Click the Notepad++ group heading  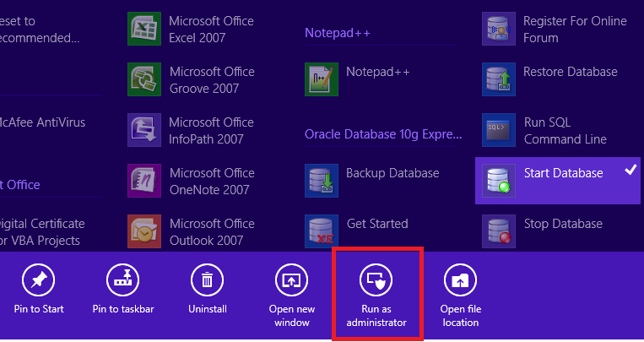tap(338, 33)
